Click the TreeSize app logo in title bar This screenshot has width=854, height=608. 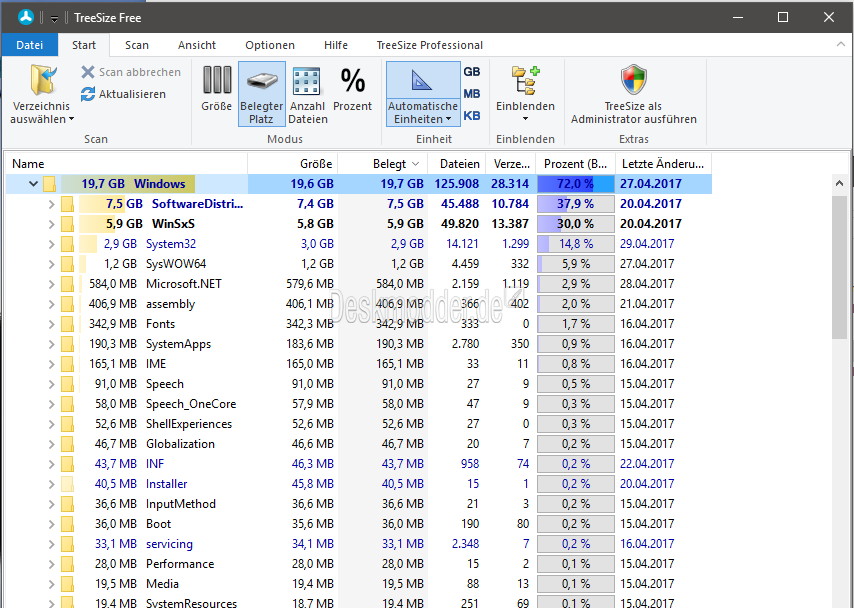click(26, 17)
